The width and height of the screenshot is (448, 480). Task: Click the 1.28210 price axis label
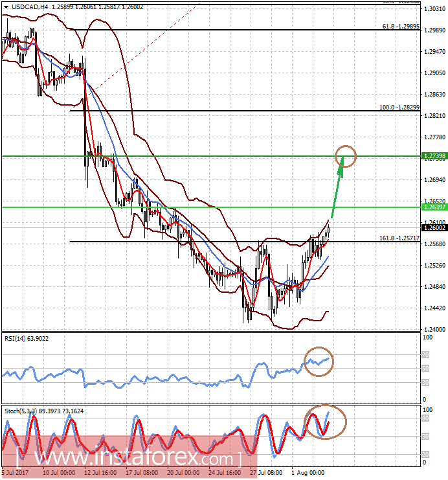[434, 116]
